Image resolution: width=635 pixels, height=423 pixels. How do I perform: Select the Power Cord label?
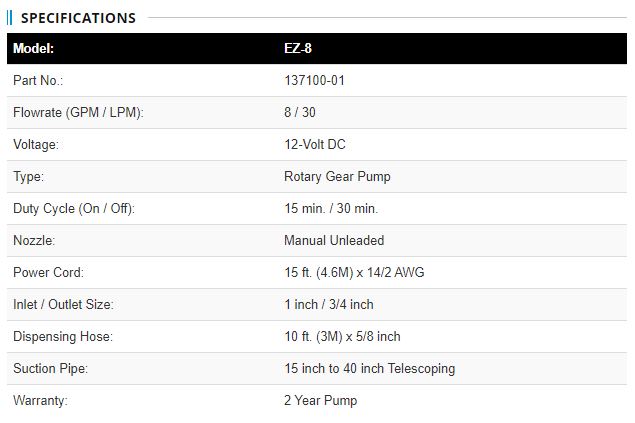click(48, 272)
